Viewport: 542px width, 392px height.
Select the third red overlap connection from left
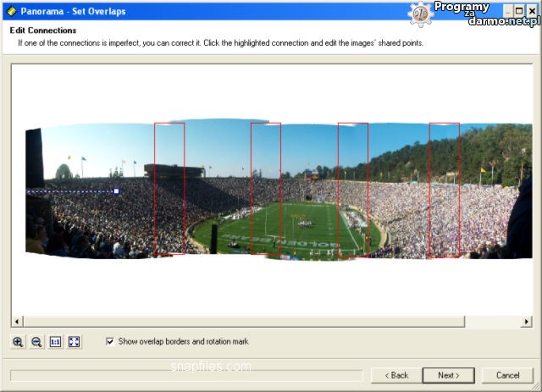coord(352,189)
